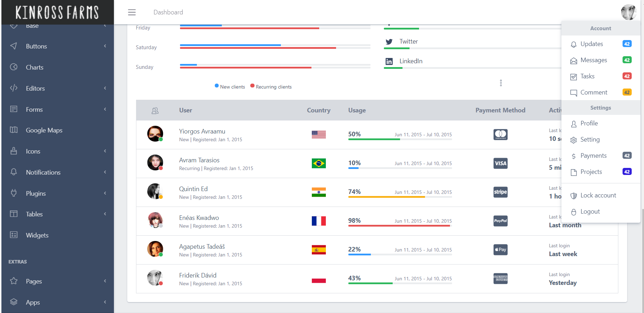The image size is (644, 313).
Task: Click the LinkedIn icon
Action: click(389, 61)
